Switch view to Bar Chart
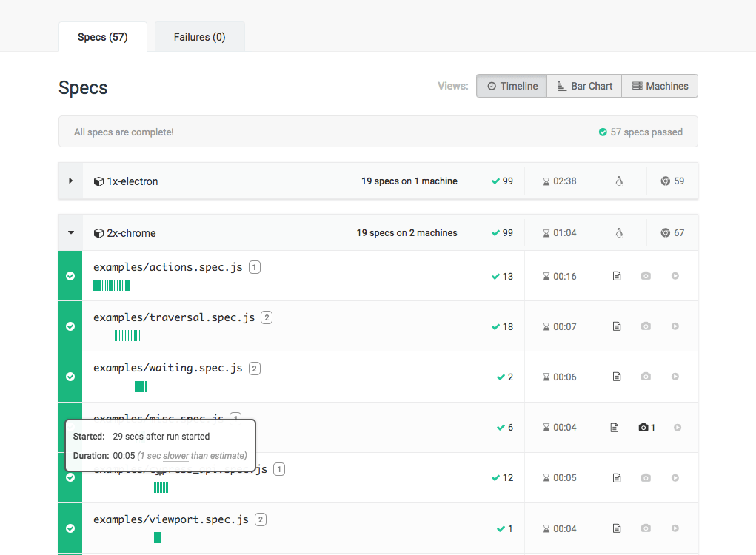 (x=584, y=85)
